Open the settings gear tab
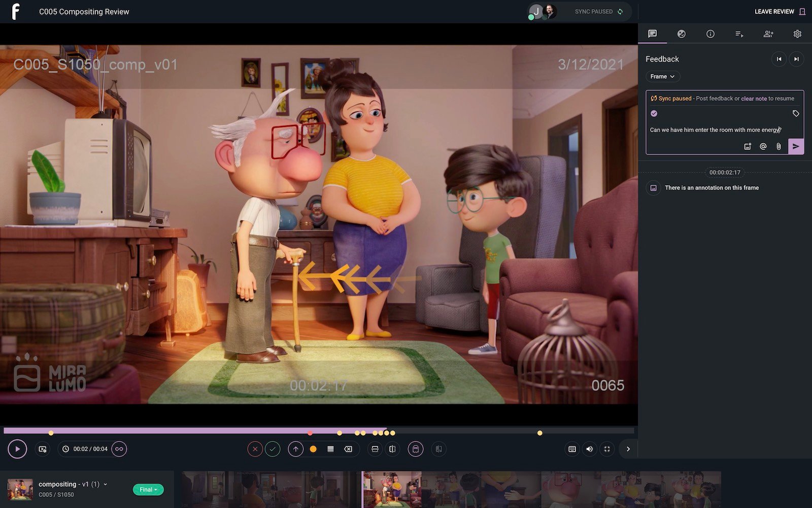This screenshot has width=812, height=508. (x=797, y=34)
